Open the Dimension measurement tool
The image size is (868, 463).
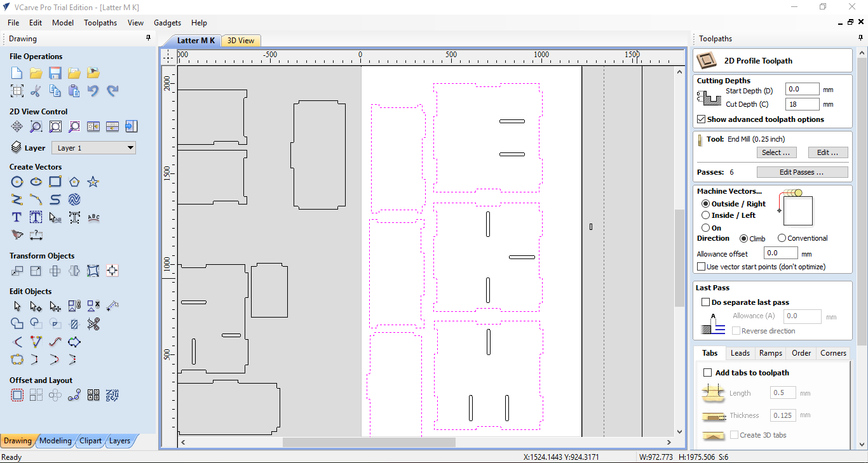click(36, 235)
